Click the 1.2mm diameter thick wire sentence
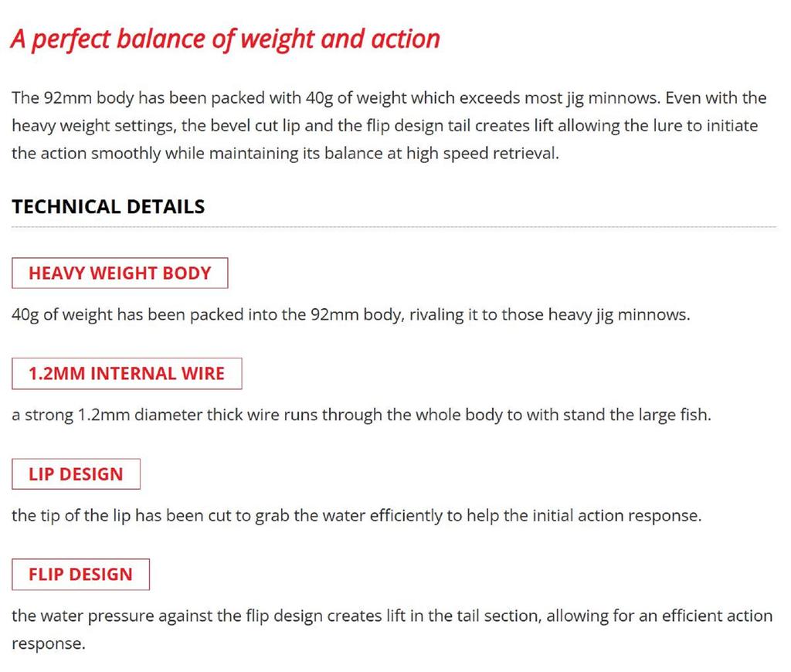Screen dimensions: 791x672 pyautogui.click(x=362, y=415)
